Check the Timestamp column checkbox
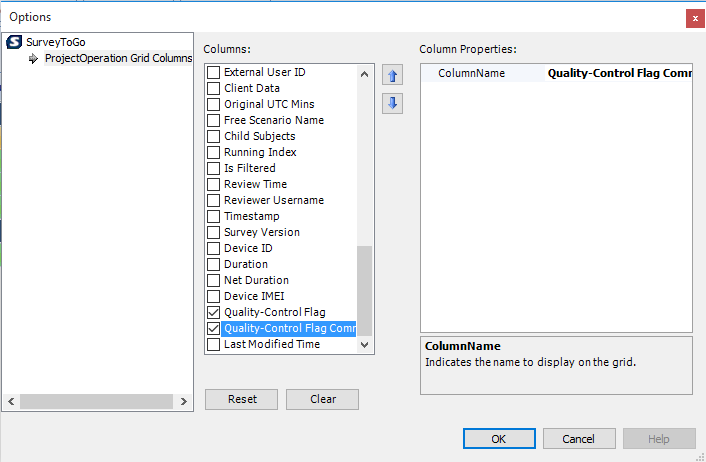The width and height of the screenshot is (706, 462). [x=213, y=216]
